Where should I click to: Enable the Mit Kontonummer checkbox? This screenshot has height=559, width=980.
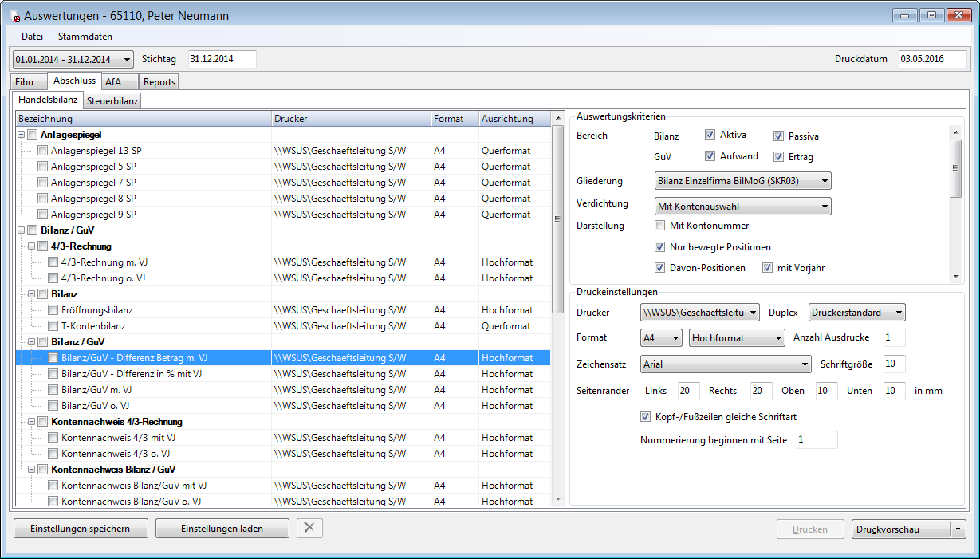click(x=660, y=226)
